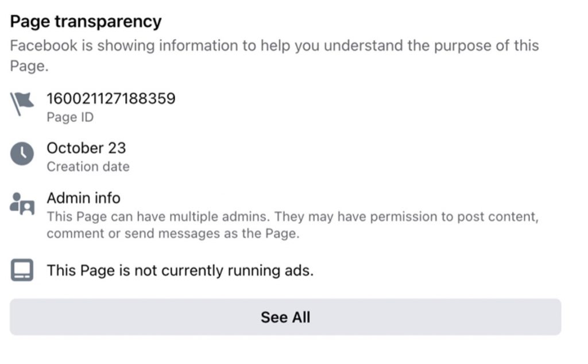
Task: Open the "Admin info" heading
Action: (x=83, y=198)
